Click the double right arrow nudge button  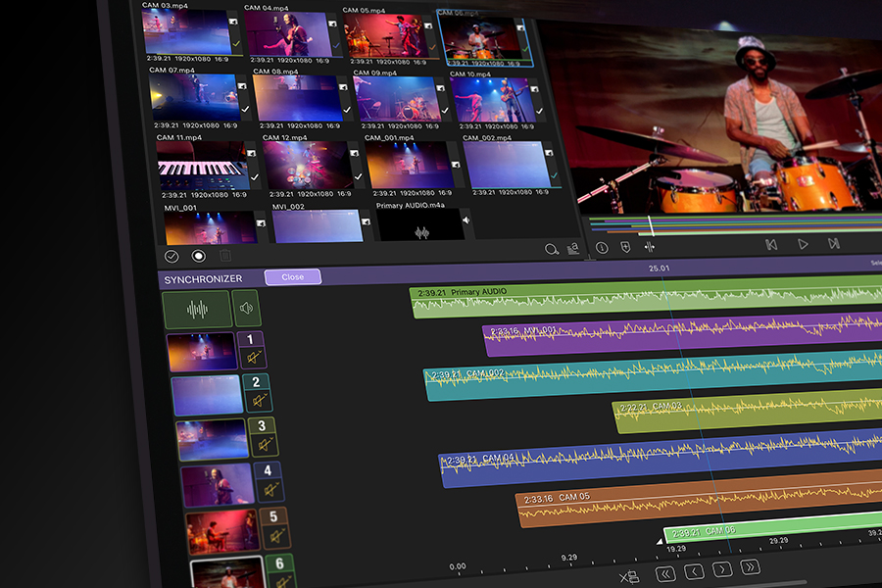(751, 567)
